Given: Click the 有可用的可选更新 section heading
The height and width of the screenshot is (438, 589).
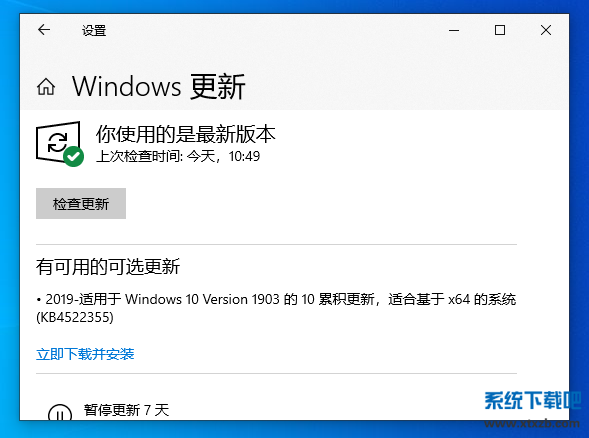Looking at the screenshot, I should [108, 267].
